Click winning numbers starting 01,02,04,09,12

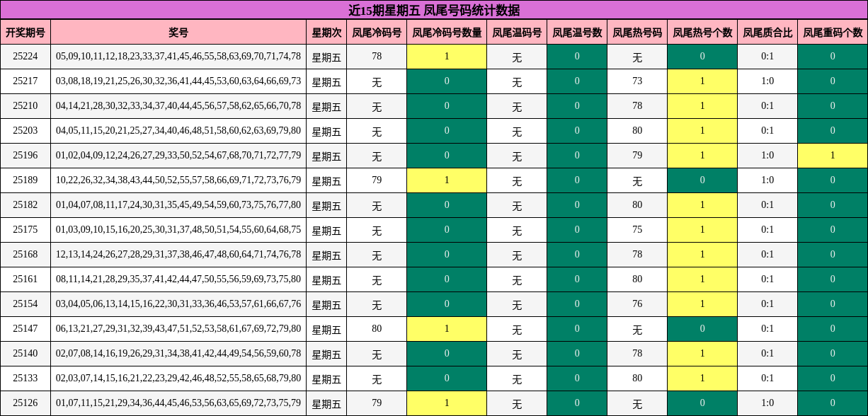[178, 156]
